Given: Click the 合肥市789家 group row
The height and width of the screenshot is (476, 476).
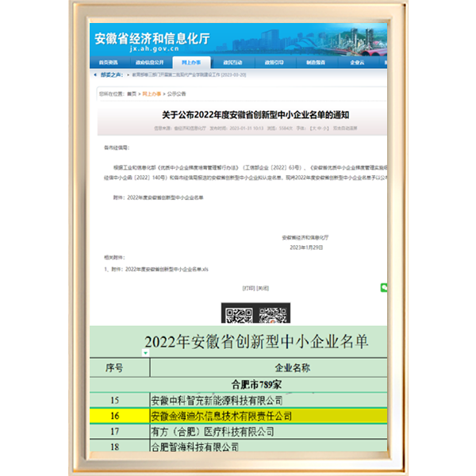Looking at the screenshot, I should click(x=238, y=385).
